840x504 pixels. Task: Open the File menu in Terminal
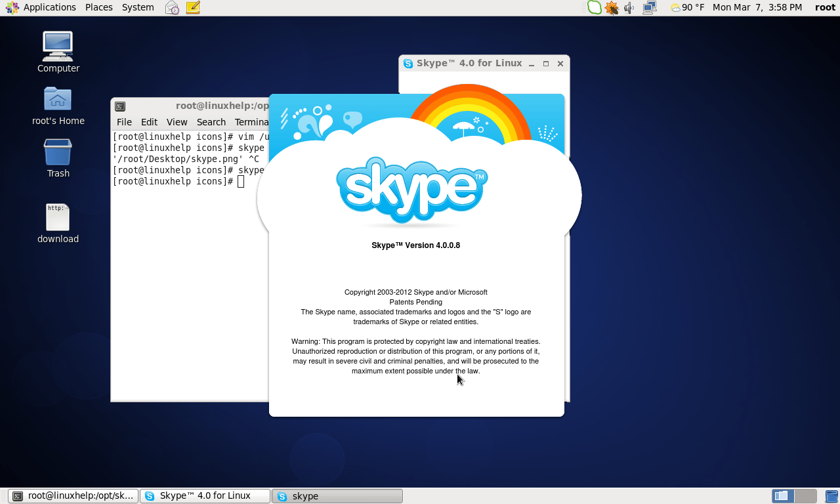coord(124,122)
